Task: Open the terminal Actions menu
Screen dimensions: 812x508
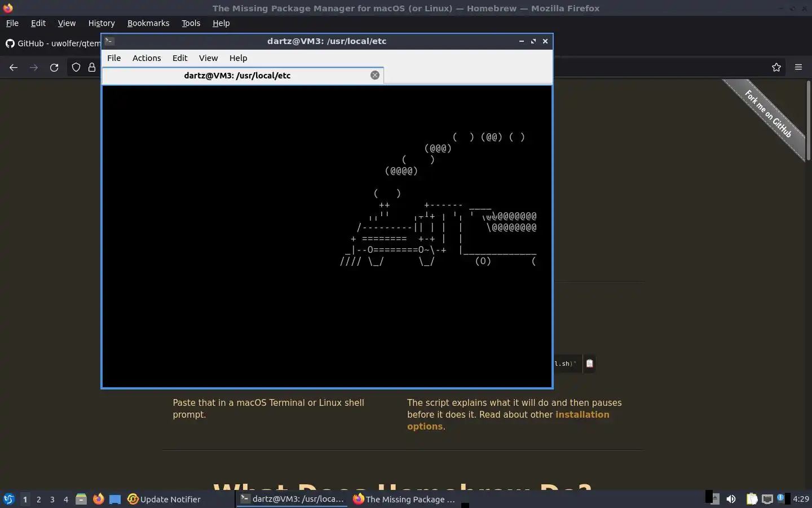Action: click(147, 58)
